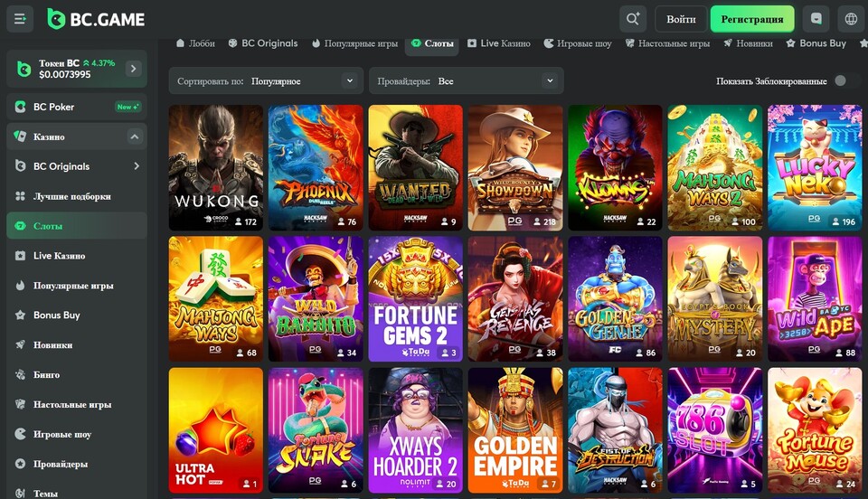Click the globe language icon
Screen dimensions: 868x499
click(x=850, y=19)
